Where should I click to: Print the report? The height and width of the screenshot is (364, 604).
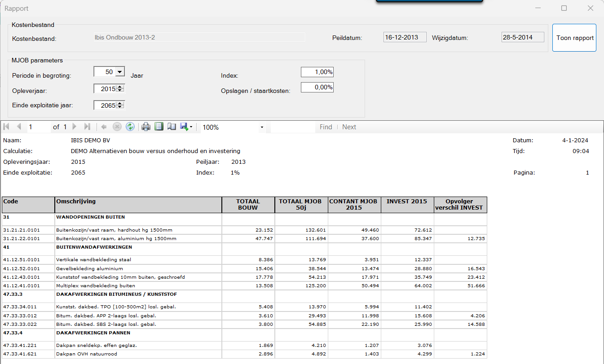tap(146, 127)
